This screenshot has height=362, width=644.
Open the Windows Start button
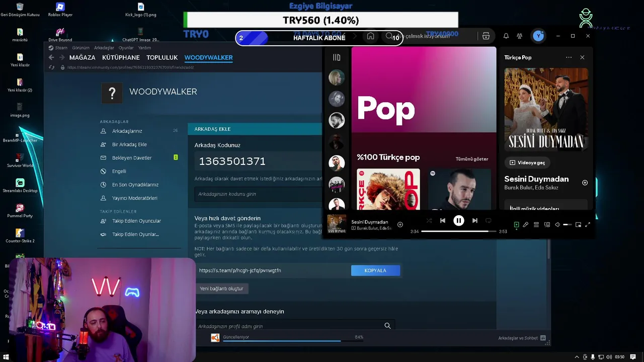[6, 357]
